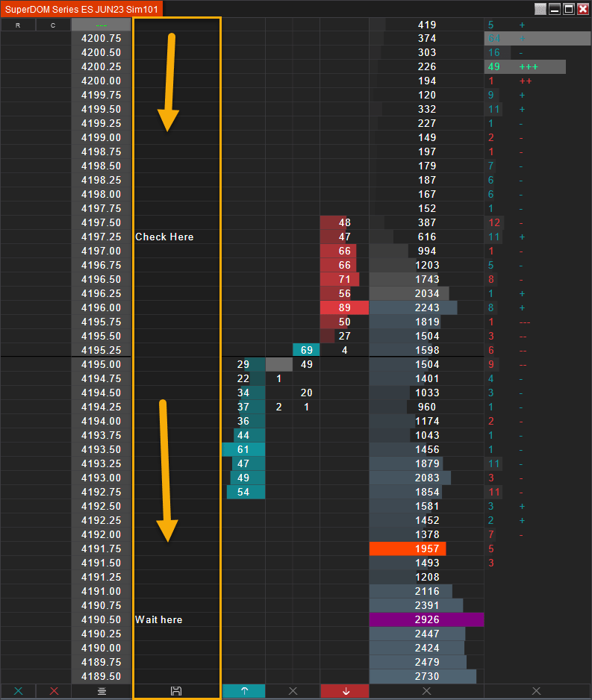592x700 pixels.
Task: Click the center-price lines icon at bottom
Action: click(102, 691)
